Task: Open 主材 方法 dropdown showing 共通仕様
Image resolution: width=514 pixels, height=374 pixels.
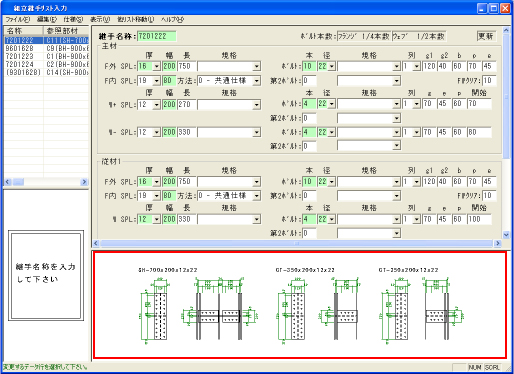Action: tap(256, 81)
